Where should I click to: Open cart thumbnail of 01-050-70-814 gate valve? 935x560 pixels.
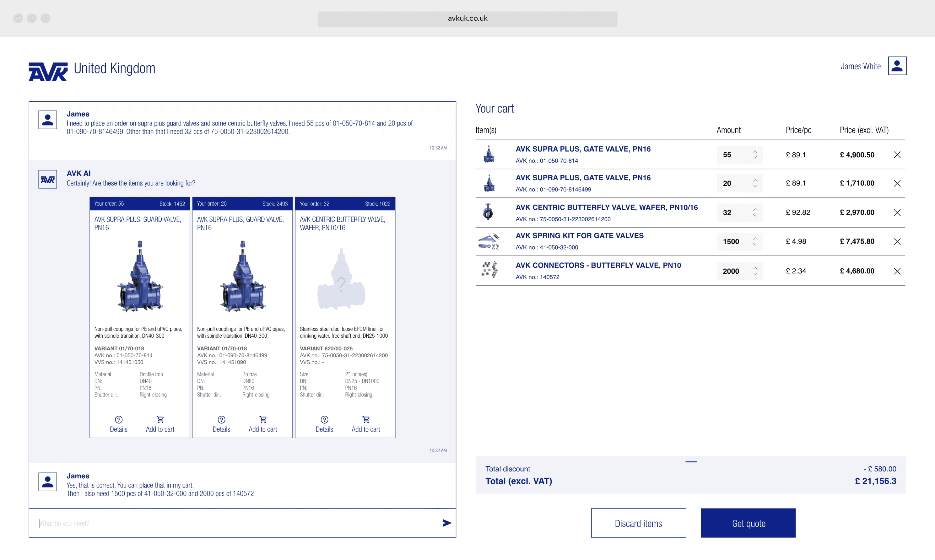[x=489, y=154]
